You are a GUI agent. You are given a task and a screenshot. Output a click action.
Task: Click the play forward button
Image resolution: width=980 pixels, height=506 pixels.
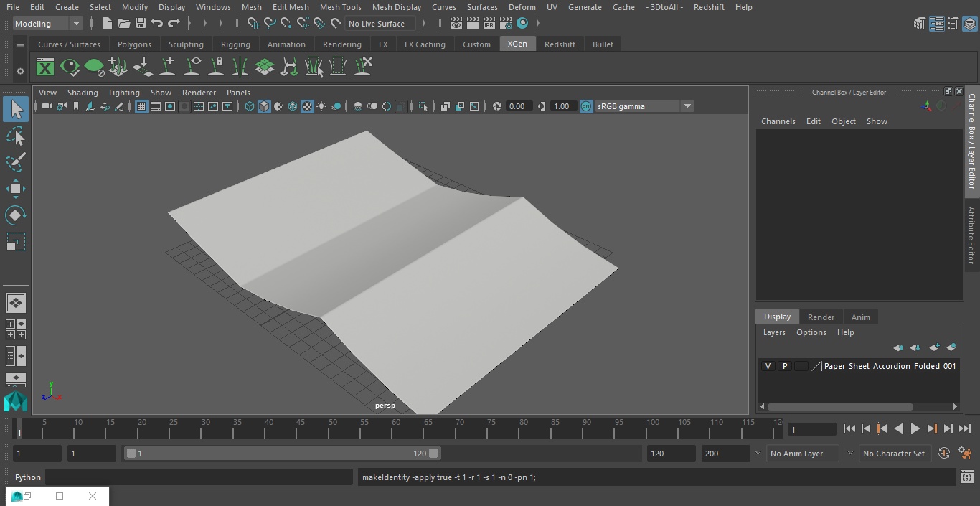pyautogui.click(x=915, y=428)
